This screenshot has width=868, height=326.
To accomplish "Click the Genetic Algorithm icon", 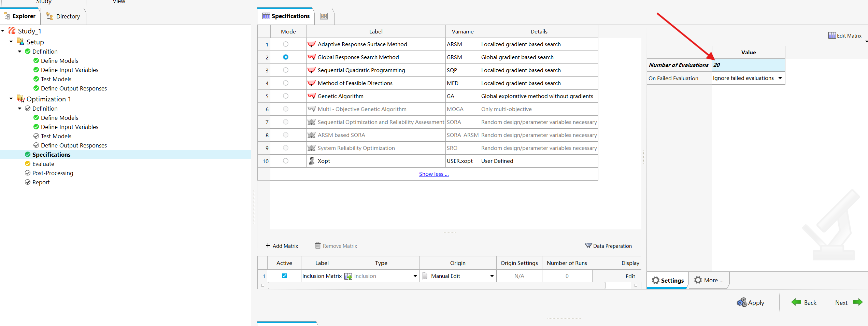I will 311,96.
